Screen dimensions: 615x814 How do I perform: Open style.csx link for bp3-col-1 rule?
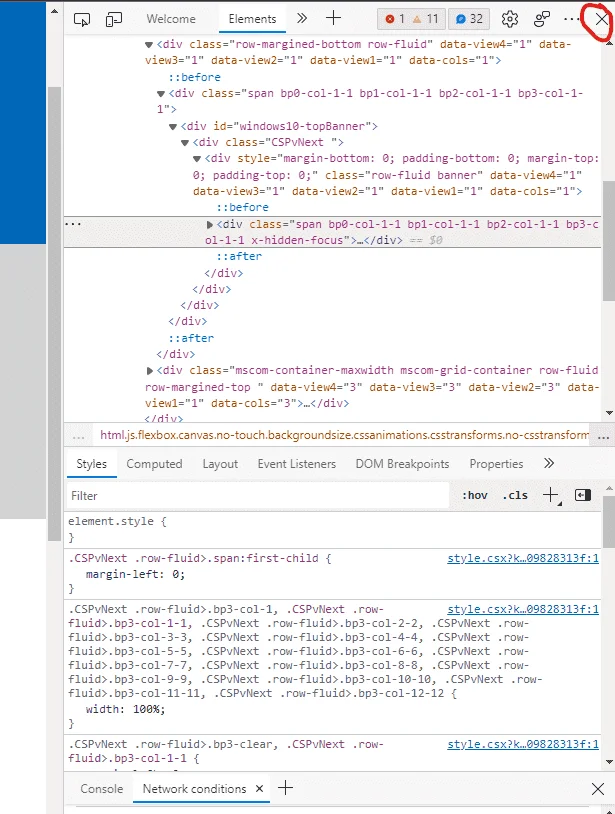tap(523, 609)
